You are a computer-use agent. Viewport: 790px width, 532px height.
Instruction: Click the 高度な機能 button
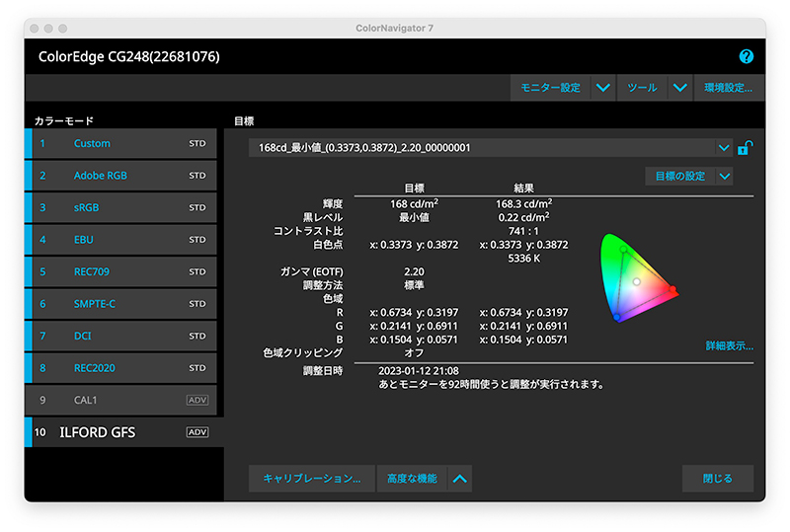412,479
